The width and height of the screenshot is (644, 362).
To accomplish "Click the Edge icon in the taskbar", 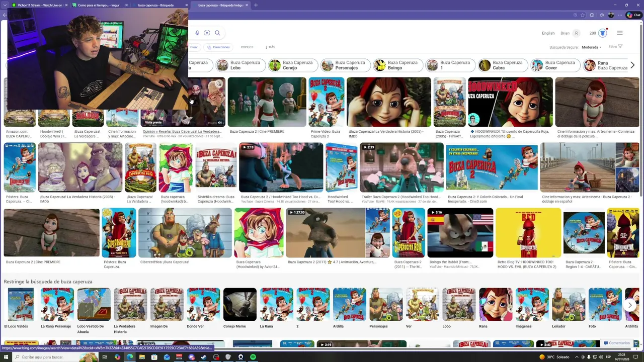I will [130, 357].
